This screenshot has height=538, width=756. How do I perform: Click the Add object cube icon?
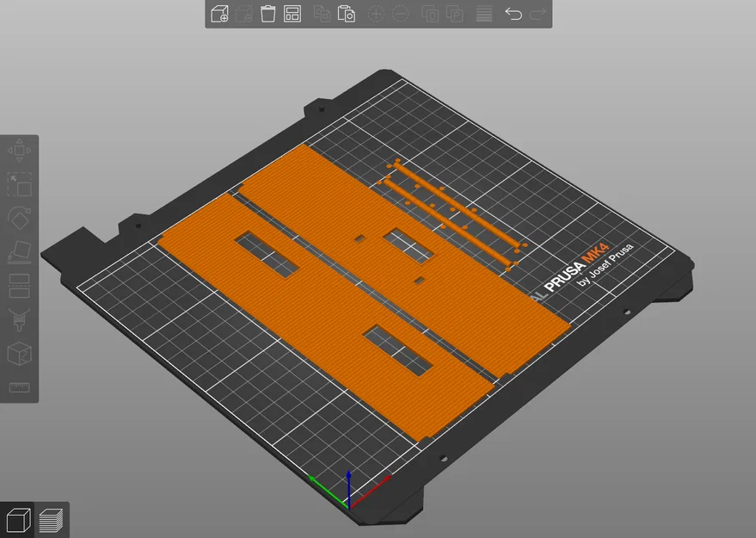coord(219,14)
